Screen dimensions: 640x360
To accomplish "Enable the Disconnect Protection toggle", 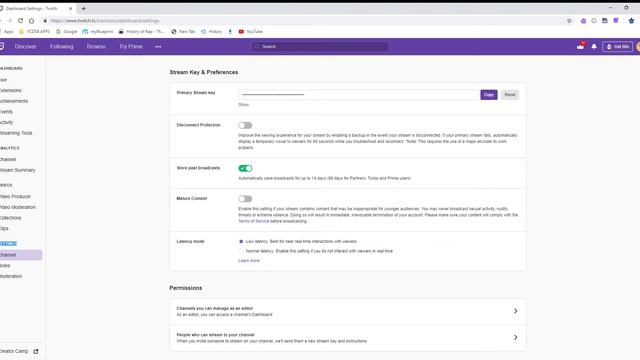I will 245,125.
